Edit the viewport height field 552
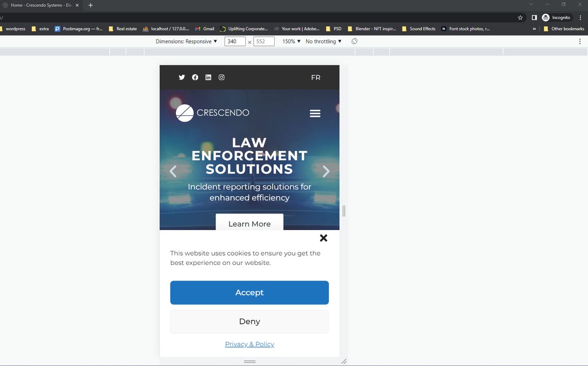 (264, 41)
